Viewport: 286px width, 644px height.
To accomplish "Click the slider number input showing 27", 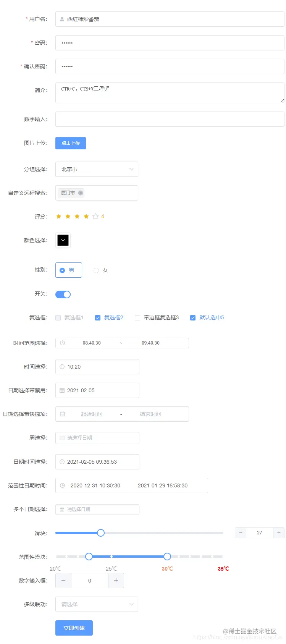I will (260, 533).
